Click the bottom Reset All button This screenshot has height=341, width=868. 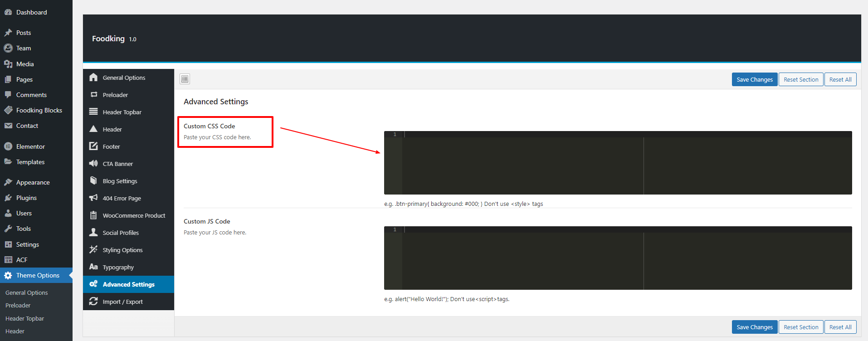pos(840,327)
